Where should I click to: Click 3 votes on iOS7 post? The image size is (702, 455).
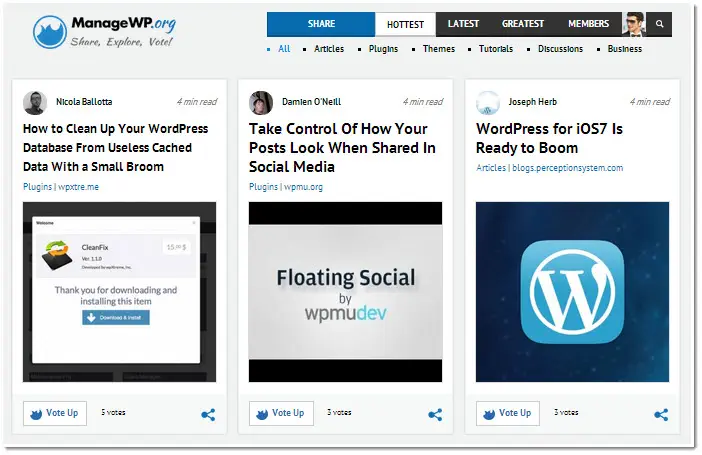tap(566, 412)
